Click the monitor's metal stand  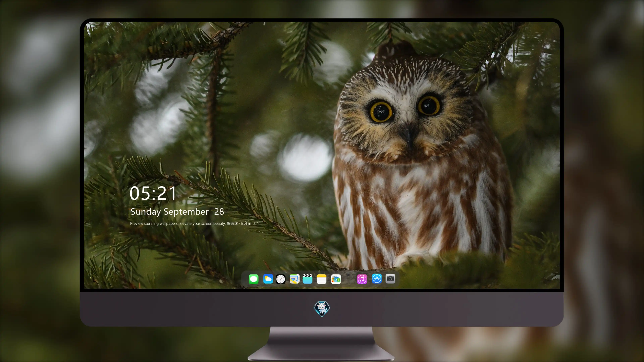tap(321, 344)
